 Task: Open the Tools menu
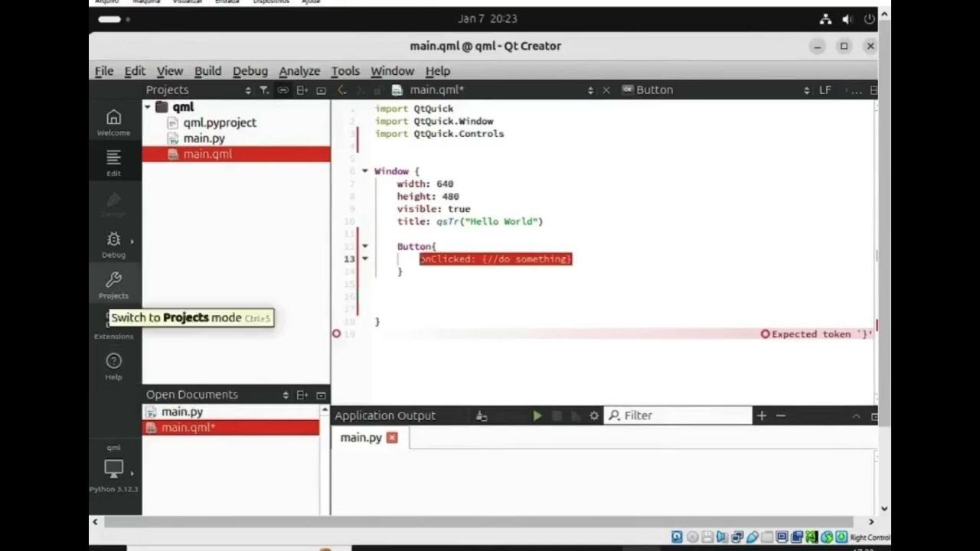tap(345, 71)
